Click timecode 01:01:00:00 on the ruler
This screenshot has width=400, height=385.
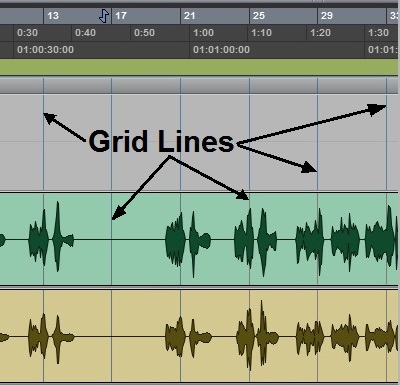click(x=221, y=50)
